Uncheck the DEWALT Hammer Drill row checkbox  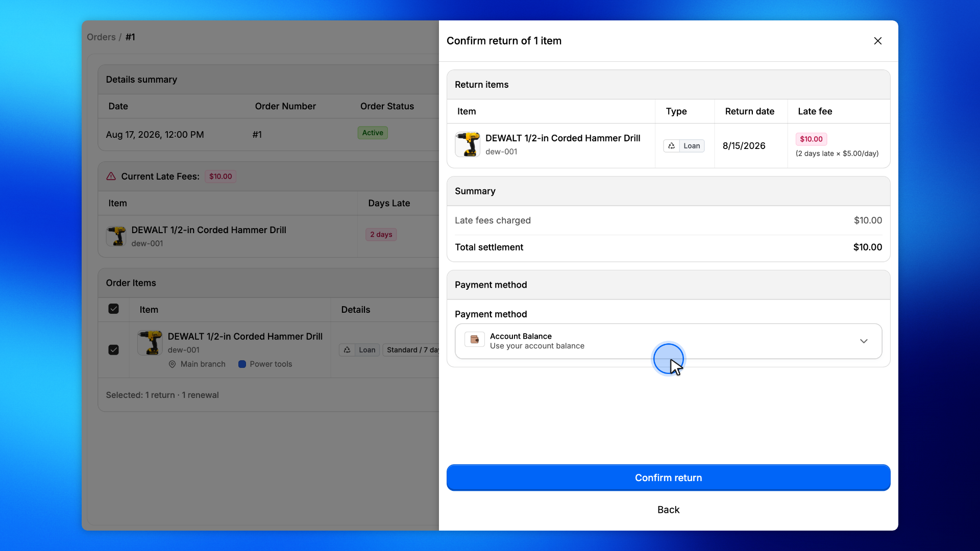coord(113,350)
